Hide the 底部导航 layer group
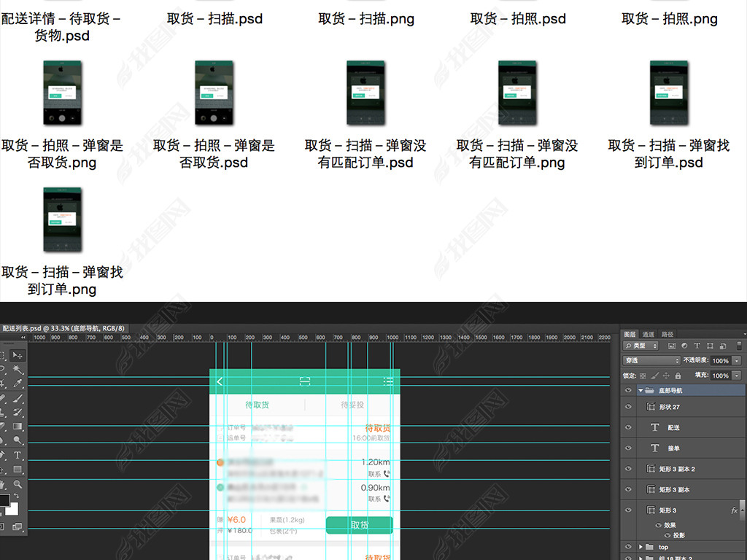 click(628, 391)
